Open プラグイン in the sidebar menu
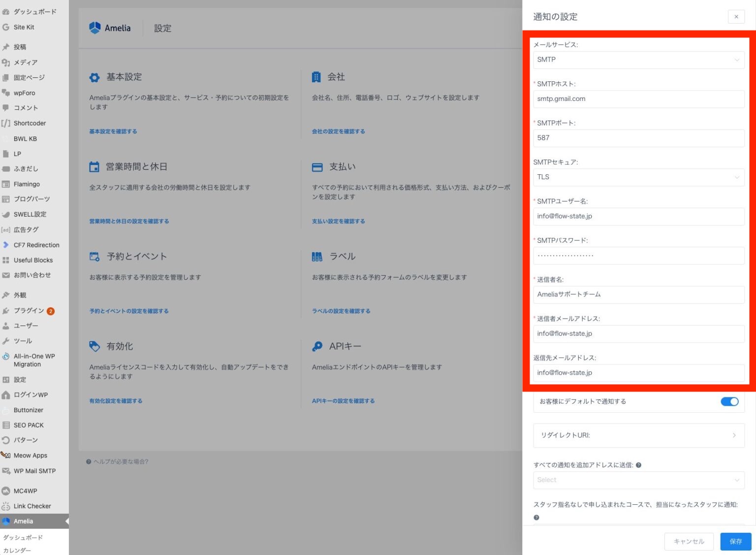This screenshot has height=555, width=756. pyautogui.click(x=29, y=310)
